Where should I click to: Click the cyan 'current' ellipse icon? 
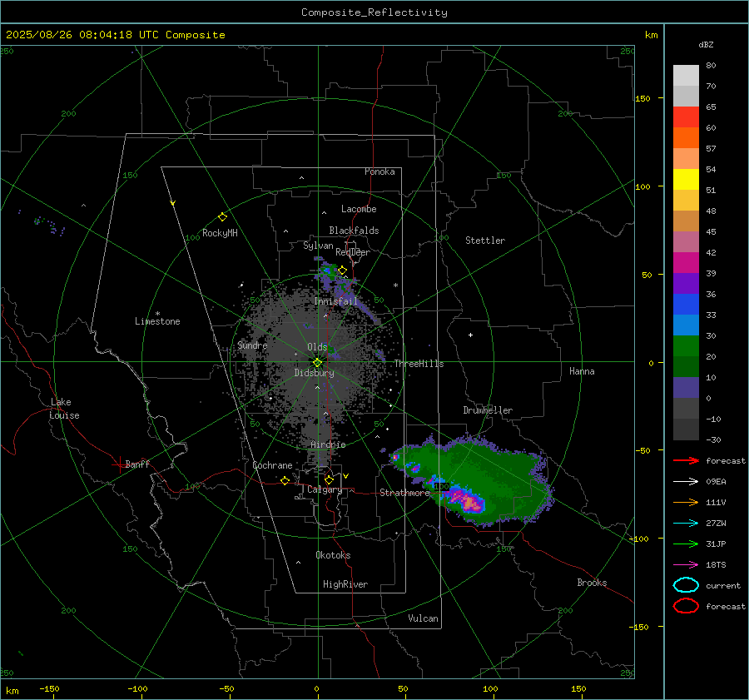pyautogui.click(x=686, y=585)
